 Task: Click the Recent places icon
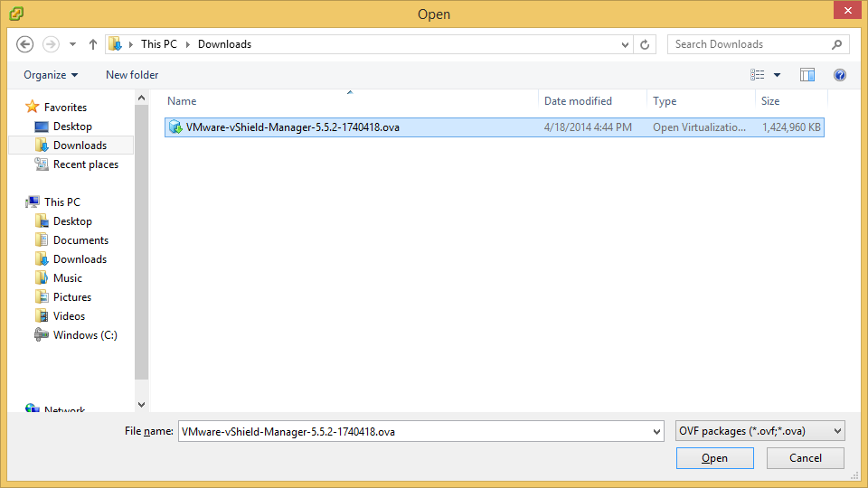[42, 164]
